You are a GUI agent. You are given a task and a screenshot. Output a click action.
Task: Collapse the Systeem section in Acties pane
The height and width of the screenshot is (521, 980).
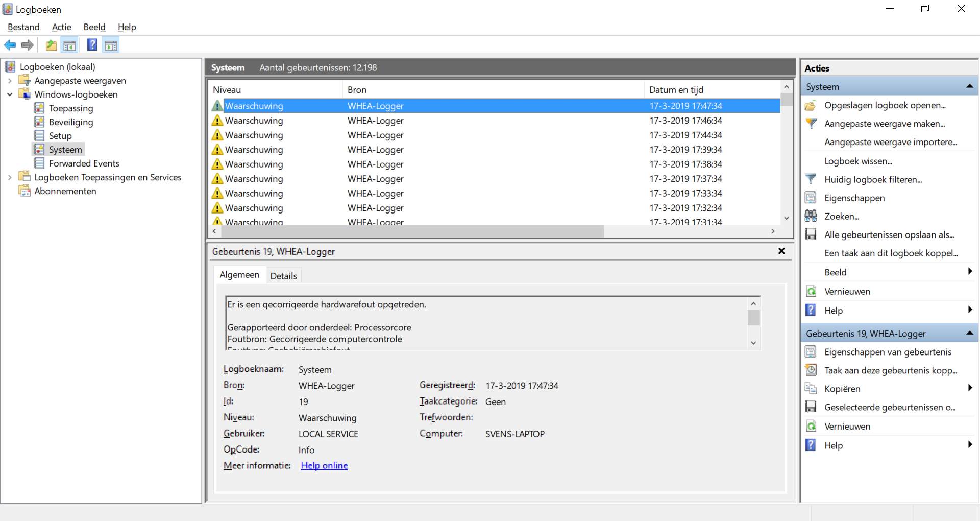coord(969,87)
